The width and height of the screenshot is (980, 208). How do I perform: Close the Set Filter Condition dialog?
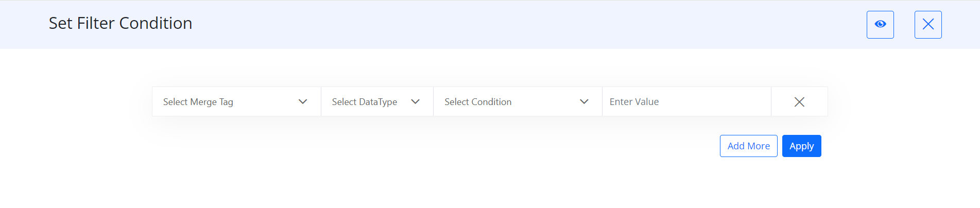coord(928,24)
